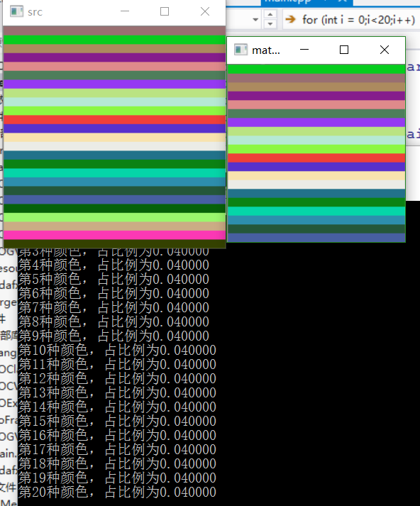Open the mat... window's system menu icon
Viewport: 420px width, 506px height.
point(241,50)
